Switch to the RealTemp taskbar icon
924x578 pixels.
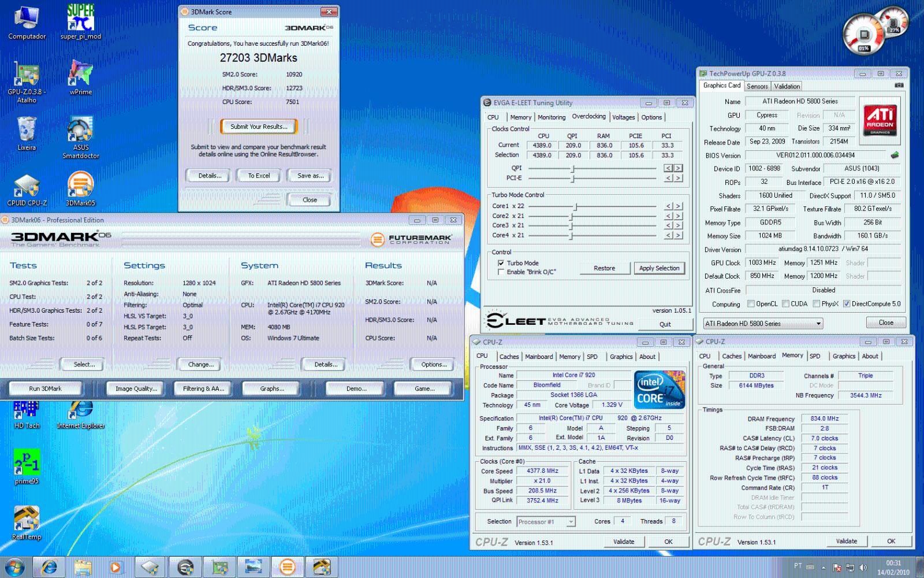pyautogui.click(x=321, y=567)
